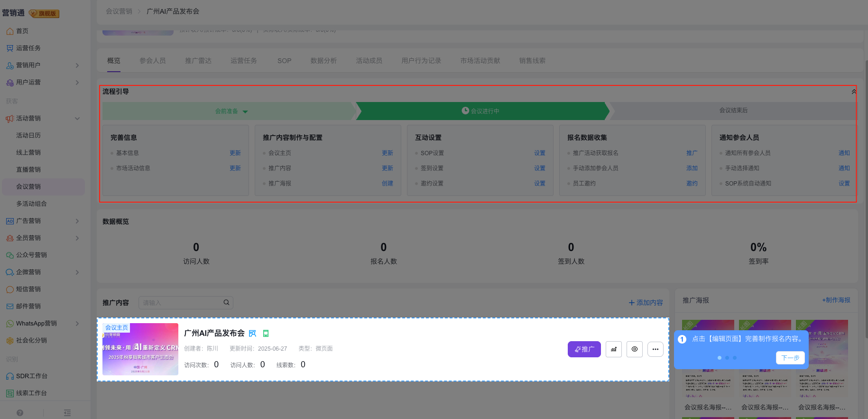Collapse the 活动营销 submenu chevron
The width and height of the screenshot is (868, 419).
click(x=77, y=119)
